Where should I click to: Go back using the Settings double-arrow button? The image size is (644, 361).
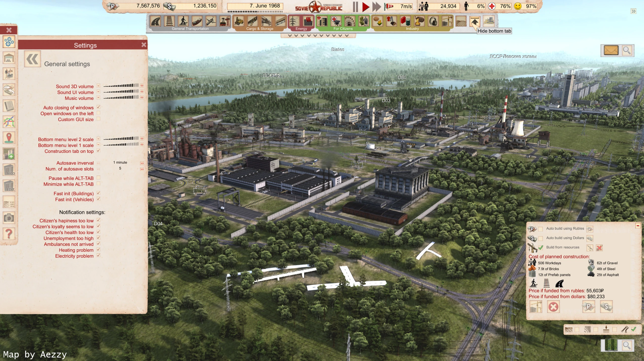(x=33, y=59)
